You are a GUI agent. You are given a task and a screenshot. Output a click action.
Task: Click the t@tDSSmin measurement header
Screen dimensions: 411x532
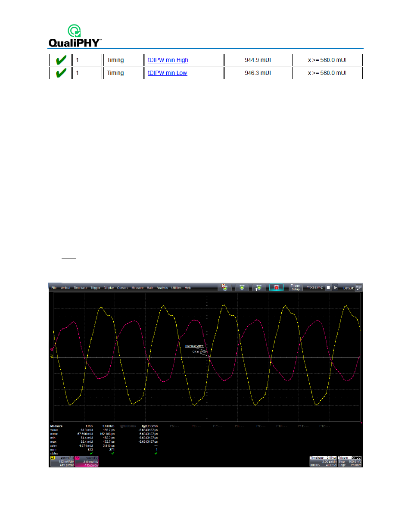pos(149,426)
